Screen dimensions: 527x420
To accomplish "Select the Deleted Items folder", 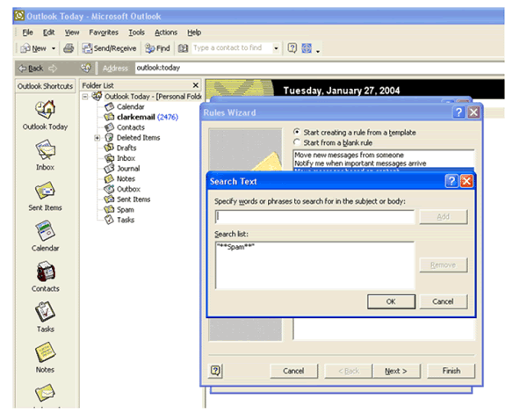I will tap(138, 138).
